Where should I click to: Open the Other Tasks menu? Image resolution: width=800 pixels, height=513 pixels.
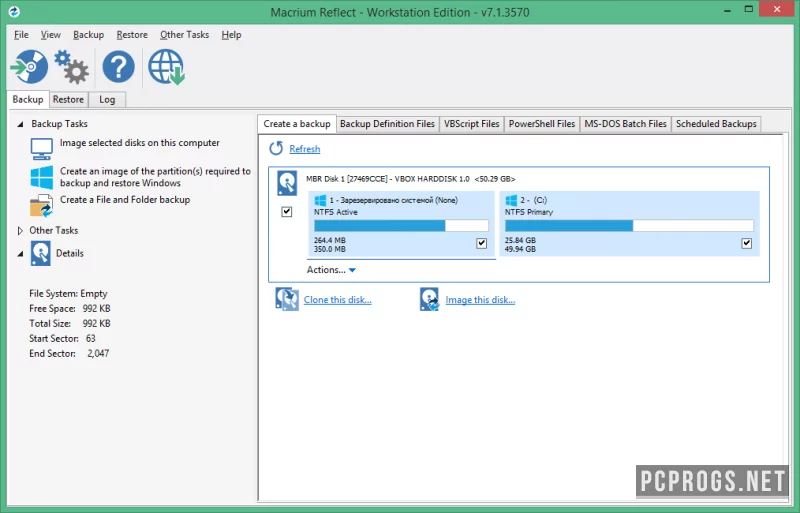[x=184, y=35]
